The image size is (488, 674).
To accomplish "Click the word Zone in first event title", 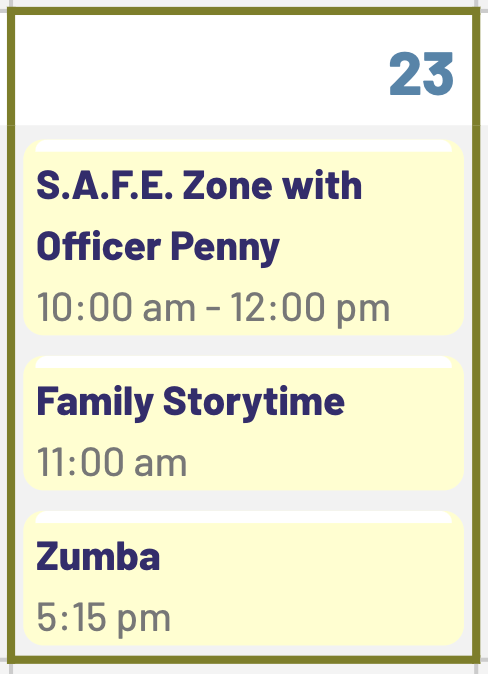I will [227, 186].
